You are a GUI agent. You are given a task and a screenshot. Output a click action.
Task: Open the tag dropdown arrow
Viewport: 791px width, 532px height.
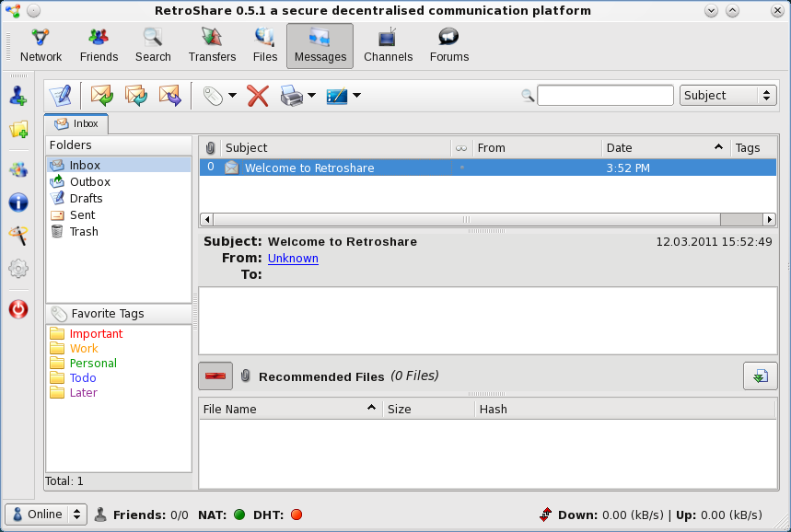point(232,96)
